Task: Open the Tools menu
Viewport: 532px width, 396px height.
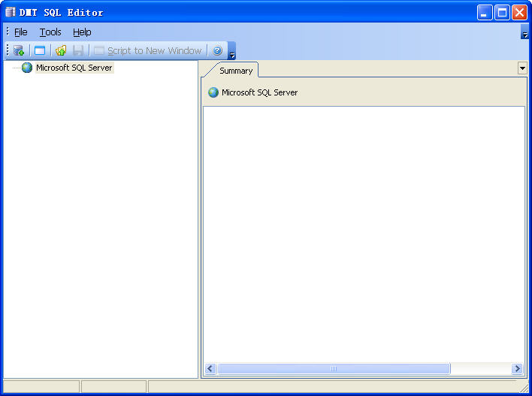Action: [x=50, y=32]
